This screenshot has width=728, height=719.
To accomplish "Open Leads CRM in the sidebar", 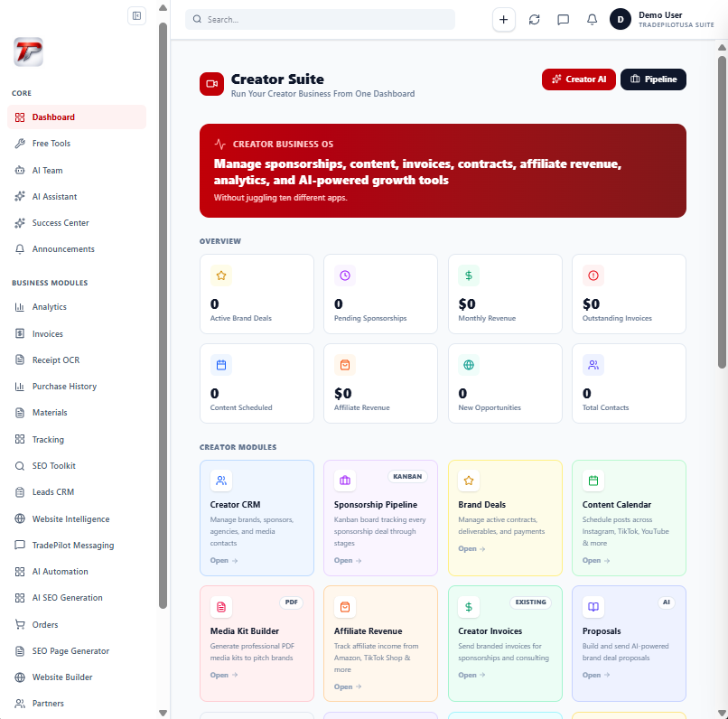I will click(77, 492).
